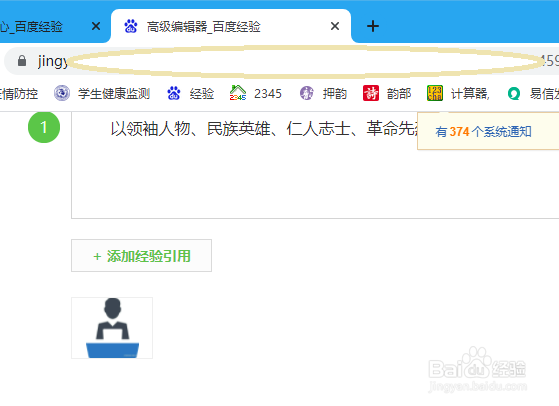Focus the address bar URL field
559x406 pixels.
tap(281, 61)
